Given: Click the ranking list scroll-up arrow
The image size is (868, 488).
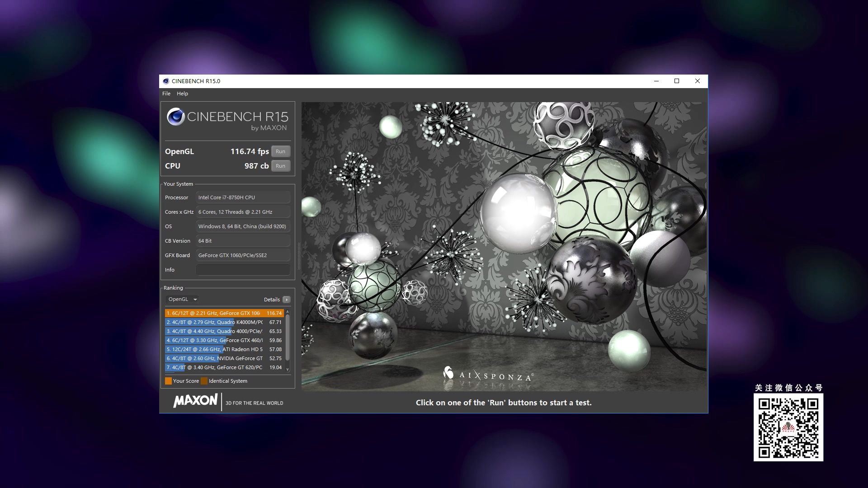Looking at the screenshot, I should (288, 313).
